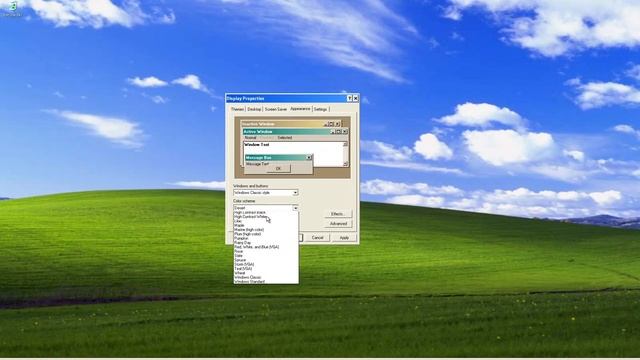Select the Spruce color scheme
This screenshot has height=360, width=640.
tap(266, 260)
